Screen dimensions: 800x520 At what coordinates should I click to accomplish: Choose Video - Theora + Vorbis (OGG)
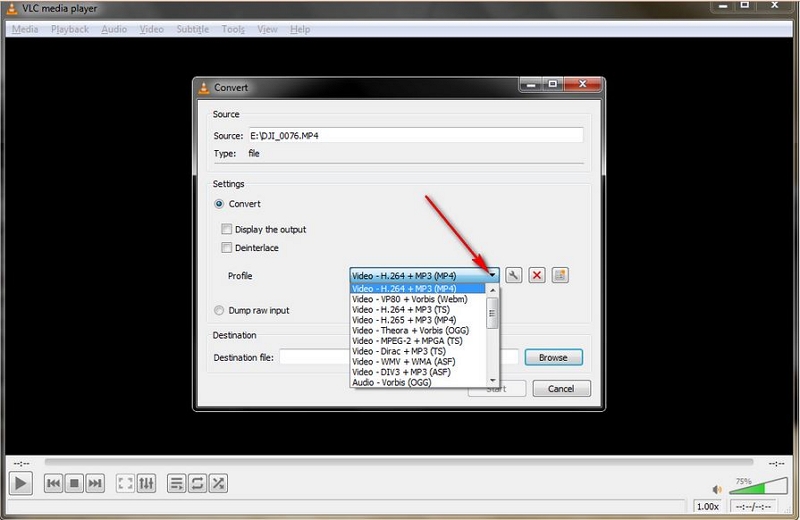419,330
